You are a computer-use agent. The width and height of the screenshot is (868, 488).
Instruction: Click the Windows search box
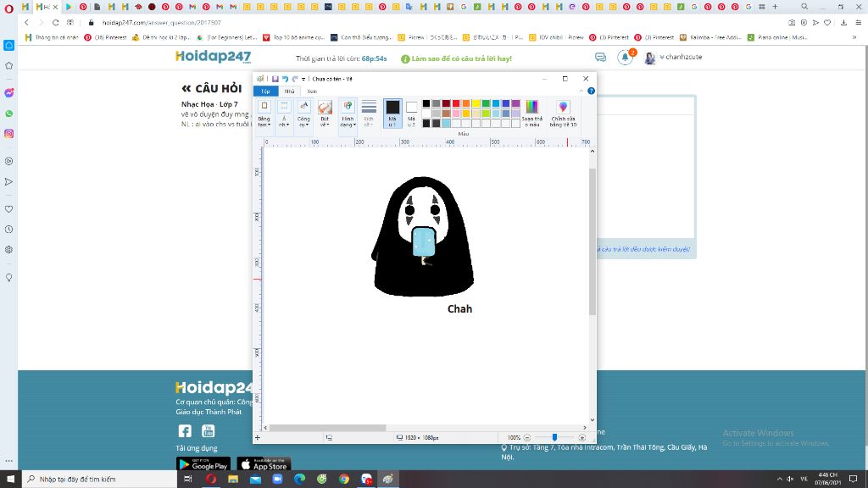point(100,480)
